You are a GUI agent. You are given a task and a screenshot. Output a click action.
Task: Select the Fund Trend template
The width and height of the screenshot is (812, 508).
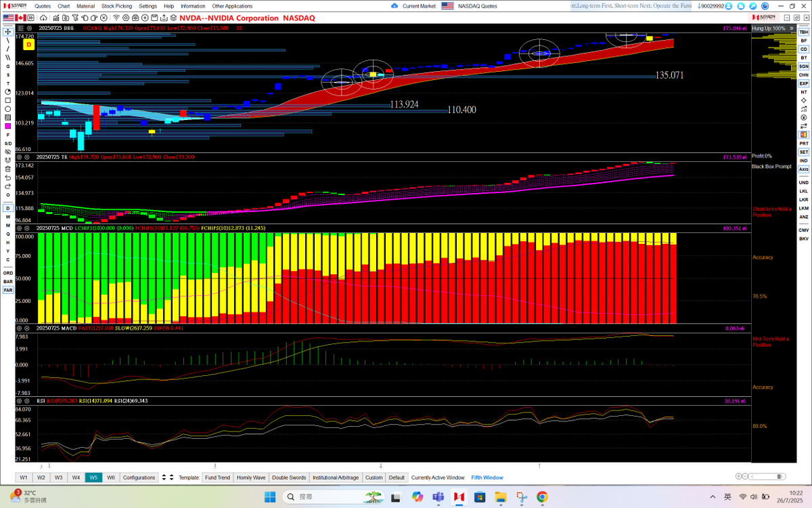point(217,478)
